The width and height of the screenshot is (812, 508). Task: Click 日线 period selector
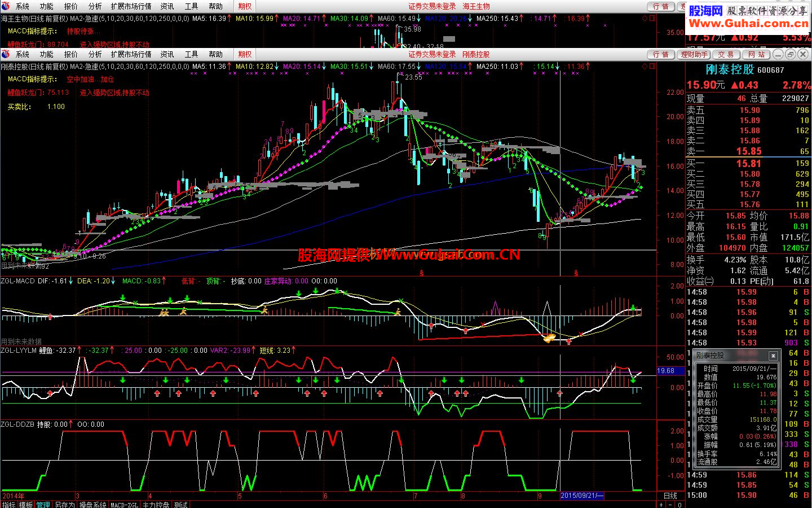click(670, 496)
